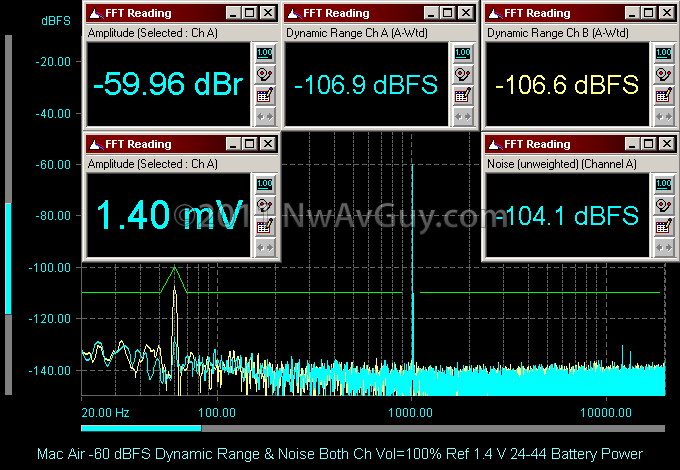Image resolution: width=680 pixels, height=470 pixels.
Task: Click the title bar spectrum icon of Dynamic Range Ch A window
Action: [294, 13]
